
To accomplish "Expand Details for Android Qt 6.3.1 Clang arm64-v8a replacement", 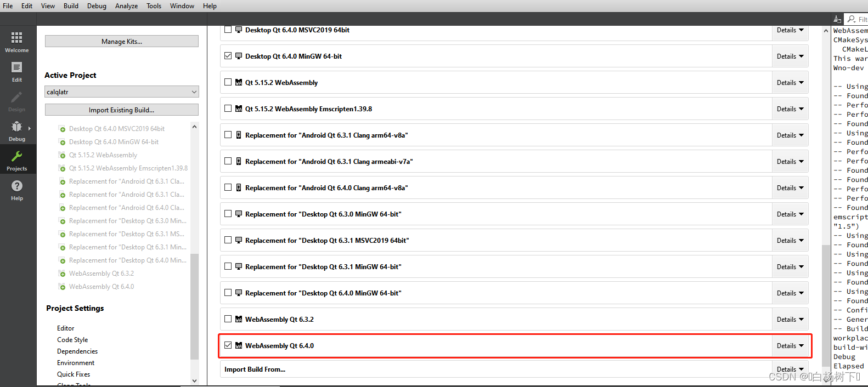I will [x=790, y=135].
